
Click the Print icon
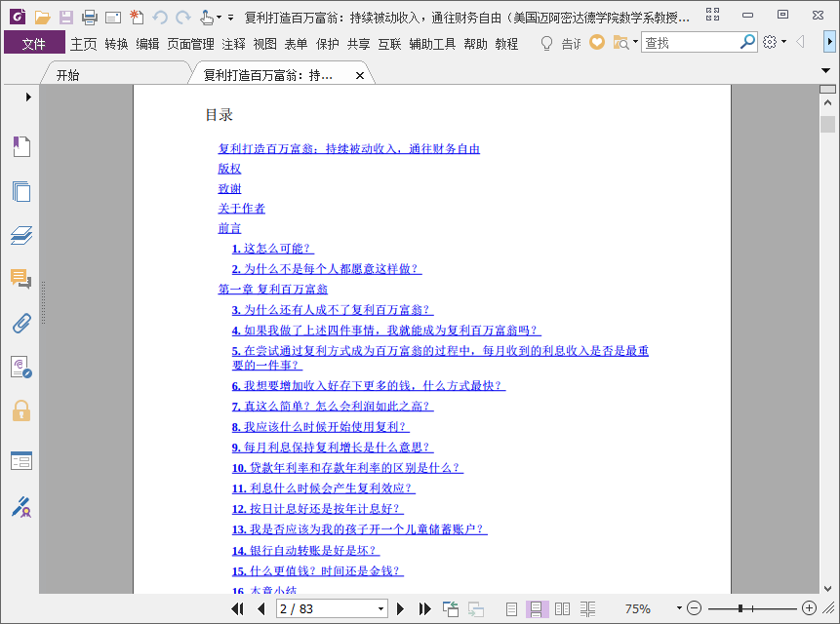point(90,18)
